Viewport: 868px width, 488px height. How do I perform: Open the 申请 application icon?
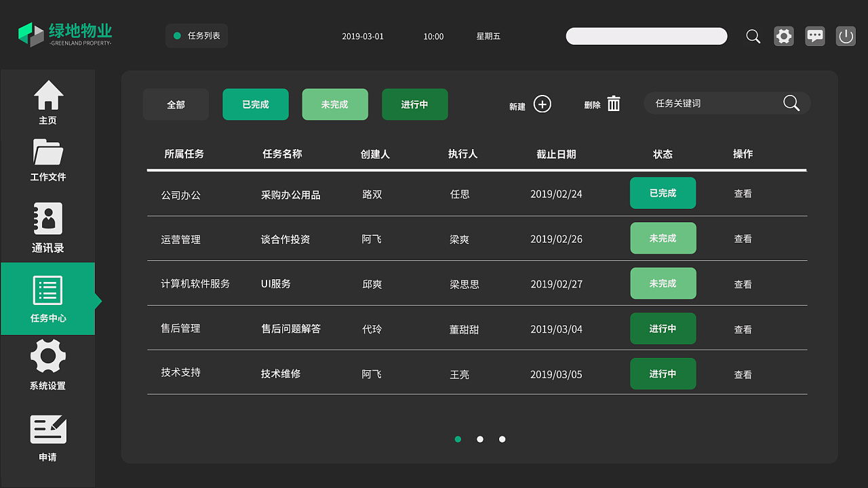click(x=48, y=430)
